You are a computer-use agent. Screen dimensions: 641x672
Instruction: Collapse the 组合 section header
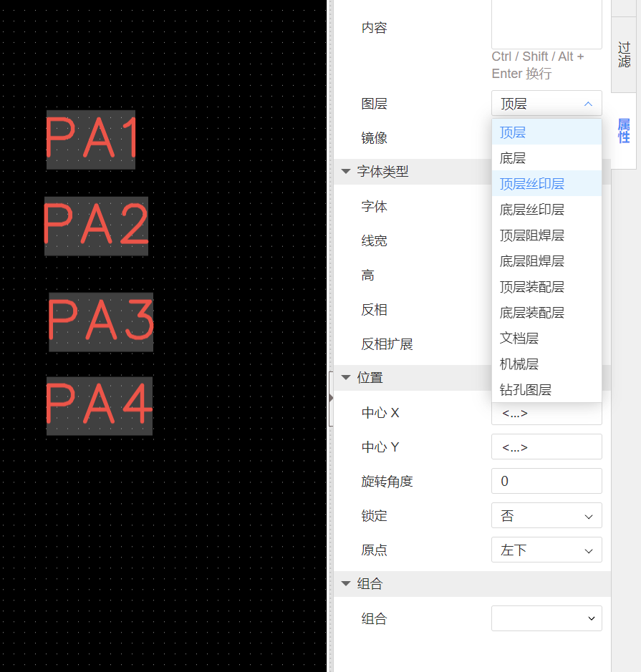click(346, 583)
